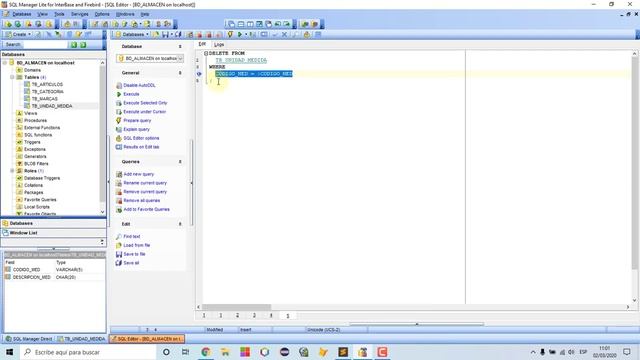Open the Database menu
The height and width of the screenshot is (360, 640).
click(x=22, y=14)
